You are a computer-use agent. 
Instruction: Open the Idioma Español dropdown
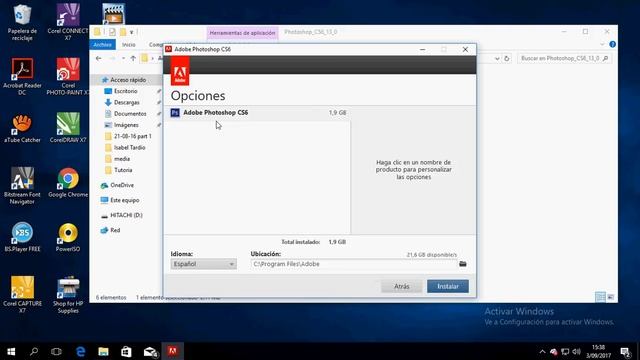tap(203, 264)
